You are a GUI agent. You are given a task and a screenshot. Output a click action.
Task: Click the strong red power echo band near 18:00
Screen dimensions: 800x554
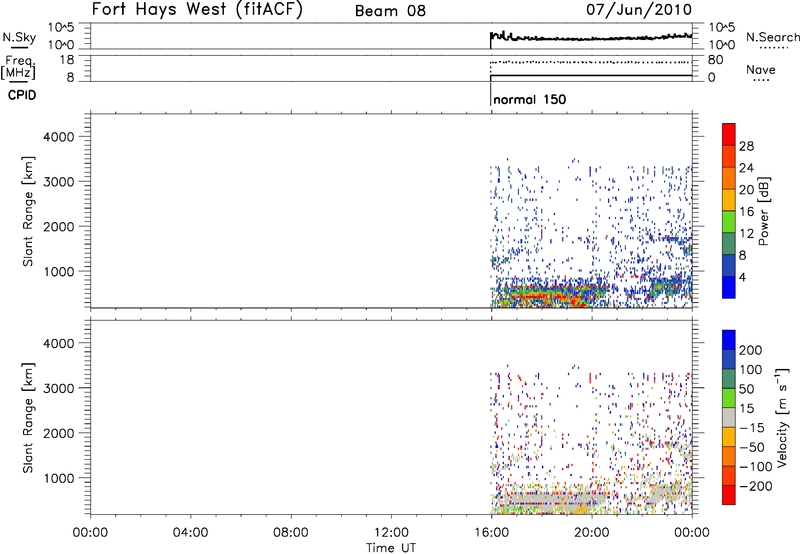pyautogui.click(x=541, y=296)
